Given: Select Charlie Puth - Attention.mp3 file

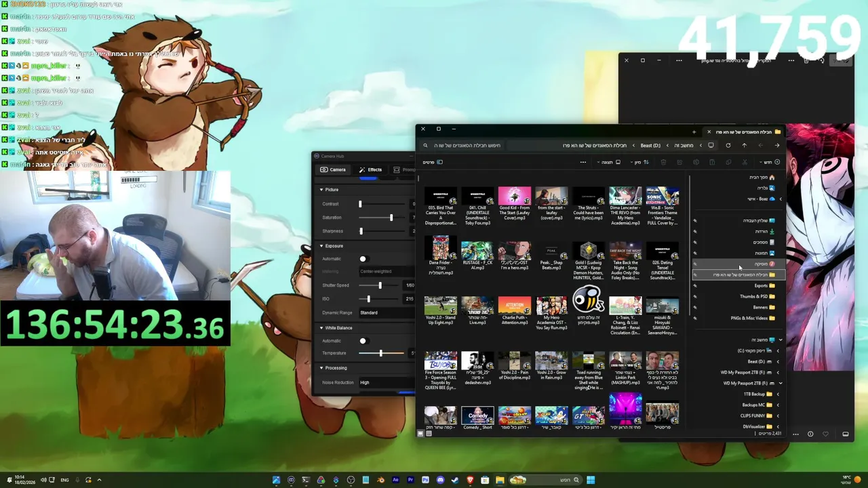Looking at the screenshot, I should click(515, 310).
